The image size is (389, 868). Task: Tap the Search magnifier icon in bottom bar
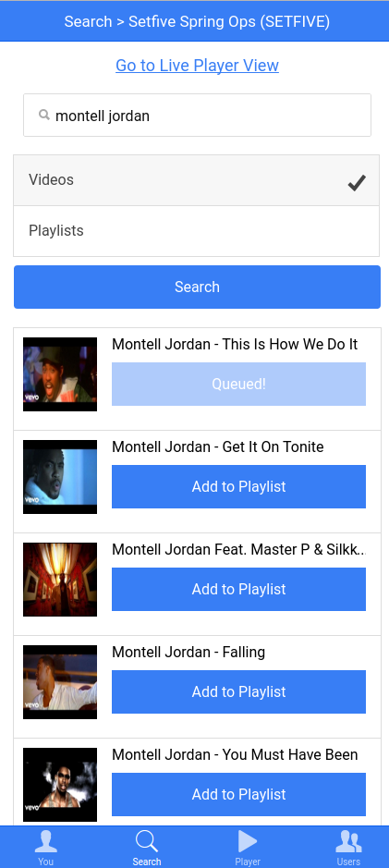pyautogui.click(x=147, y=841)
